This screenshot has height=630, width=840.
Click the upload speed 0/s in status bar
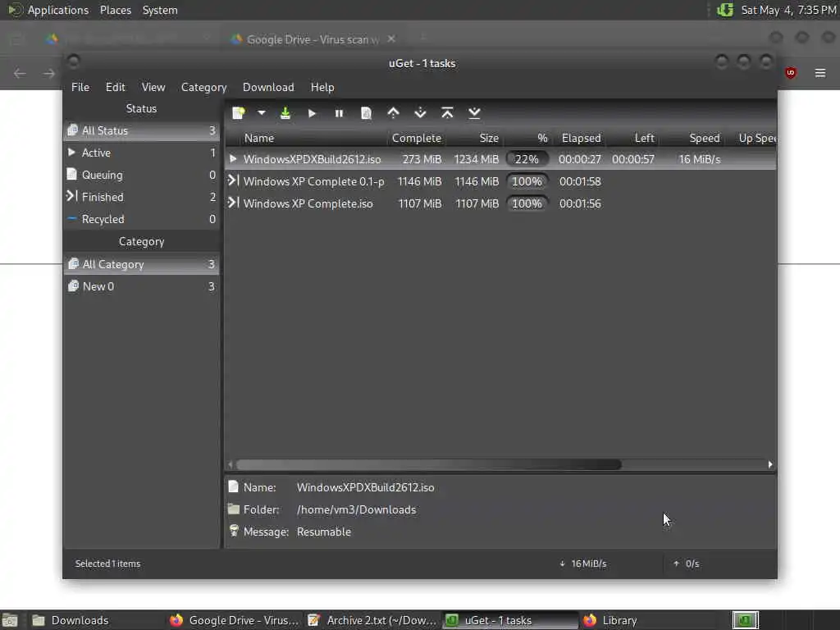687,564
